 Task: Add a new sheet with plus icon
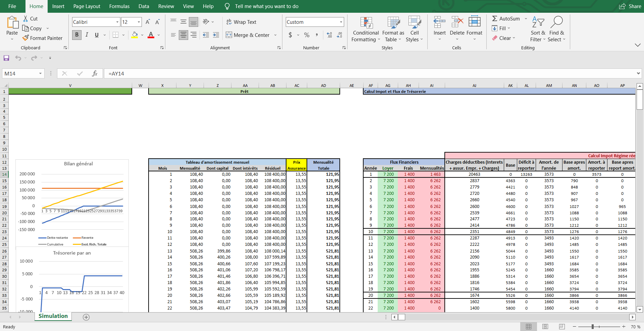pyautogui.click(x=86, y=317)
